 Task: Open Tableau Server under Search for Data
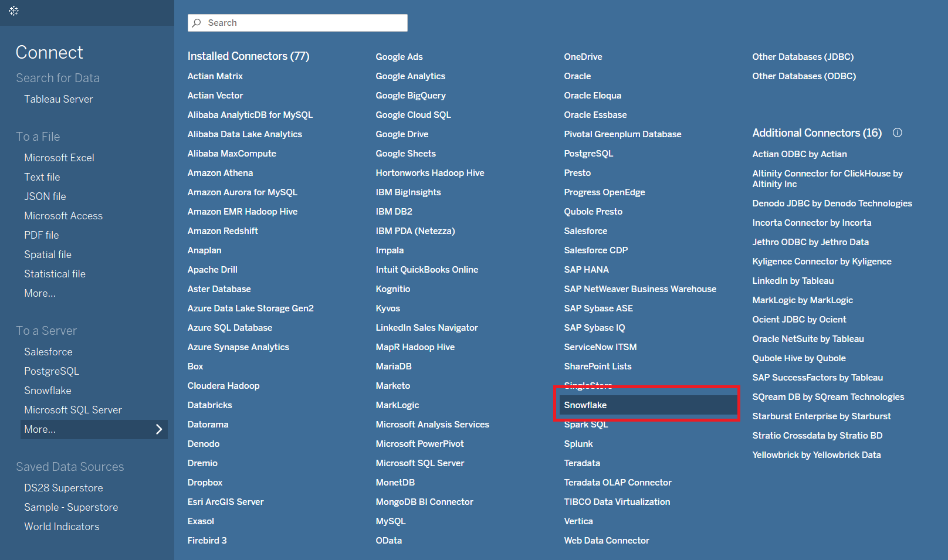[59, 99]
